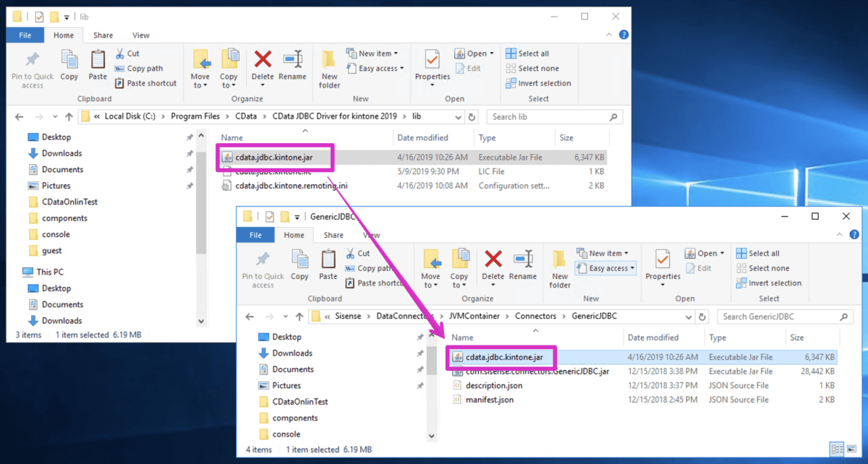The height and width of the screenshot is (464, 868).
Task: Click Invert selection in the lib window
Action: (x=538, y=83)
